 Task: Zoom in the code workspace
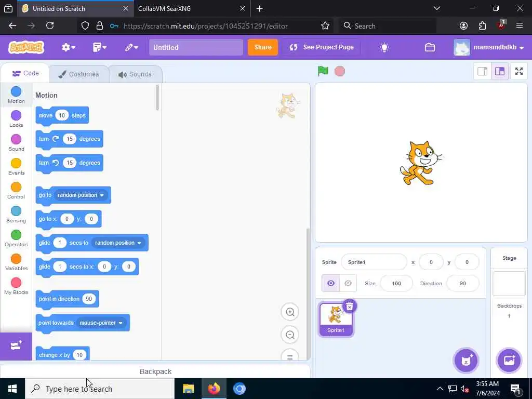click(290, 312)
